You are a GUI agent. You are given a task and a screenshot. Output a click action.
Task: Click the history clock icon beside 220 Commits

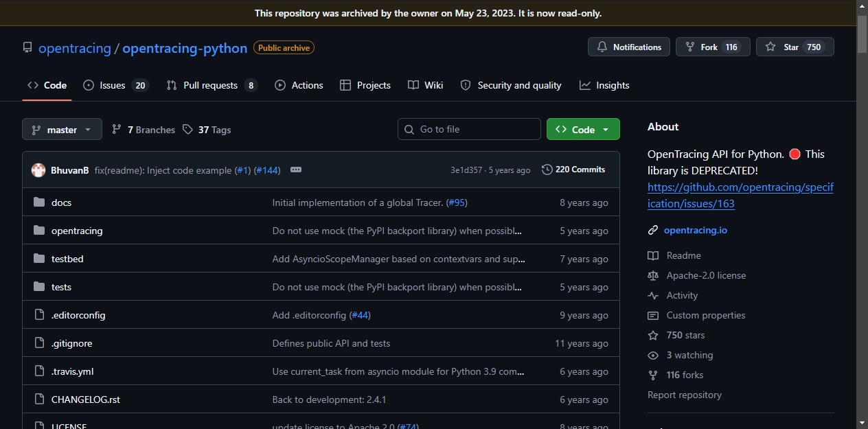[547, 170]
